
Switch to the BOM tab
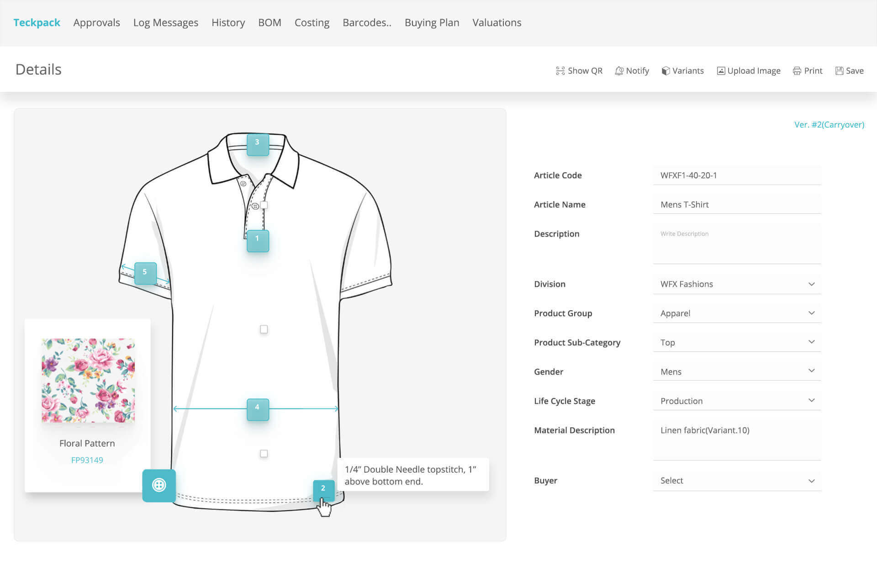point(269,22)
